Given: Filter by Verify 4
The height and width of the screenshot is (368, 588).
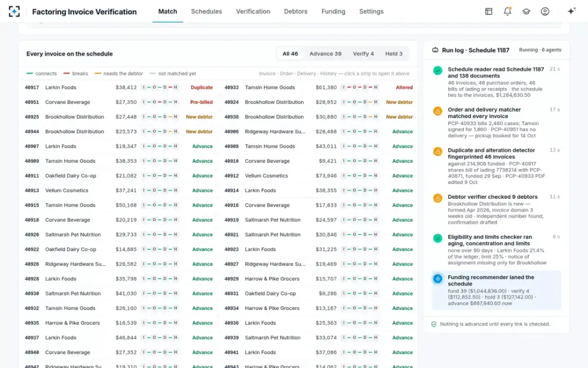Looking at the screenshot, I should coord(363,54).
